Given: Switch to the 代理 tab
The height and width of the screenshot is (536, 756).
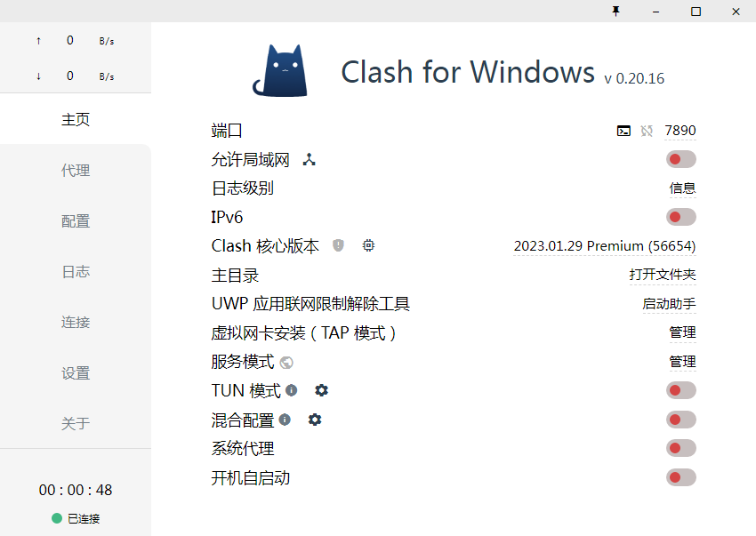Looking at the screenshot, I should [76, 170].
